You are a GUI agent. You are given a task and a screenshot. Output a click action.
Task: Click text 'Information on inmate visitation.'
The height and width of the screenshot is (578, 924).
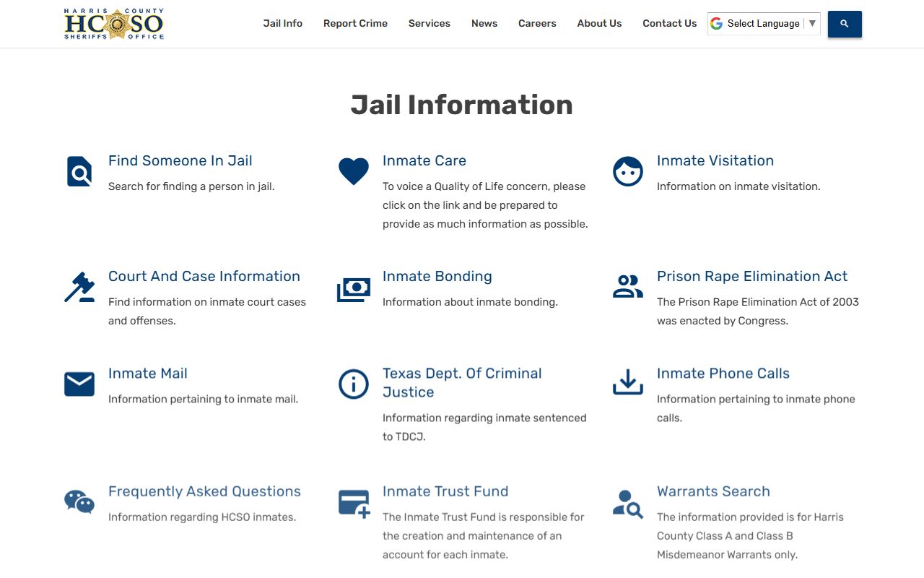coord(738,186)
